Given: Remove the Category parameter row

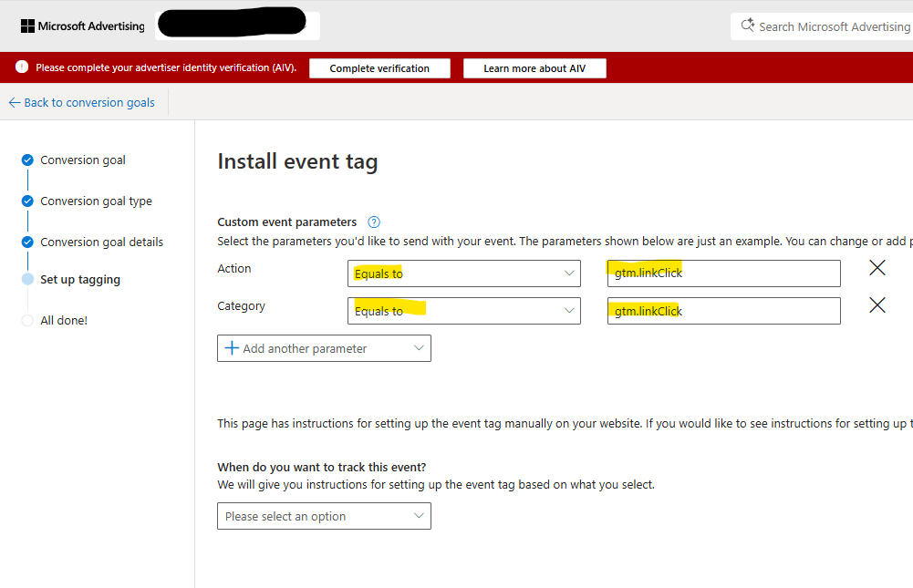Looking at the screenshot, I should click(x=877, y=305).
